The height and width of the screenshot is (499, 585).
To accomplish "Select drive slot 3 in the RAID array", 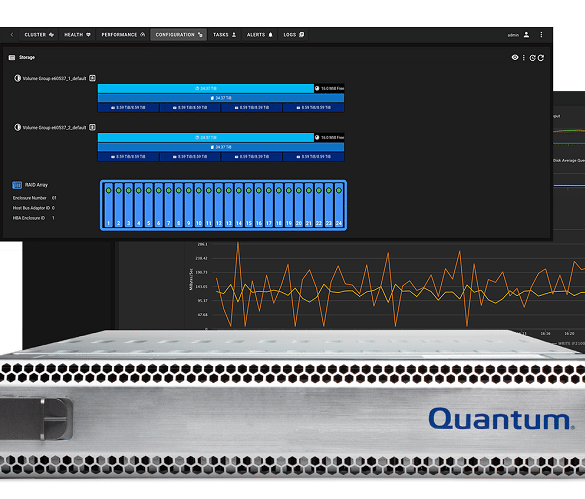I will 129,205.
